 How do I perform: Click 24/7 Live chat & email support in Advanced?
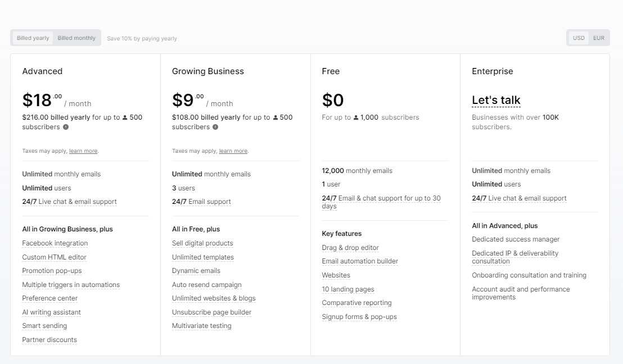coord(70,202)
